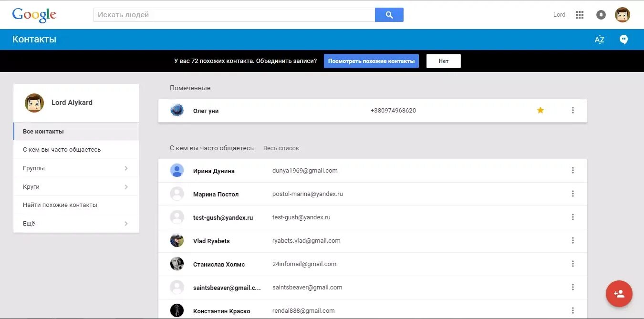Click email rendal888@gmail.com
Image resolution: width=644 pixels, height=319 pixels.
click(x=303, y=310)
